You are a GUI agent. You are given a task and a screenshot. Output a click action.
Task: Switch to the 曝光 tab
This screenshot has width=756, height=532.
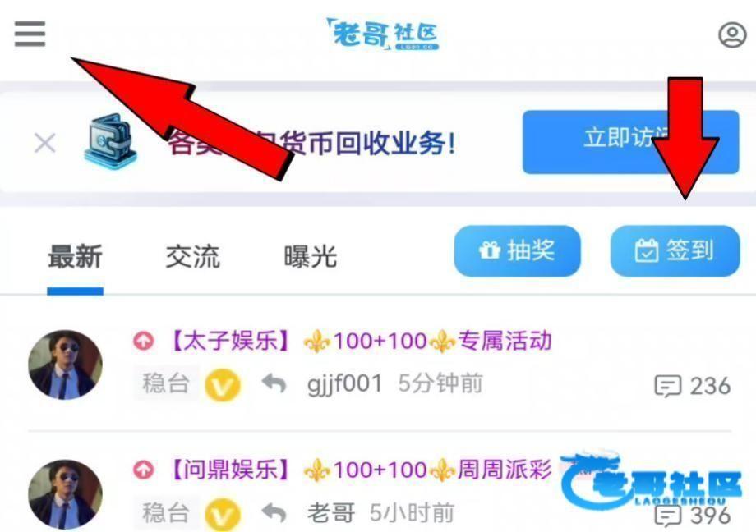click(x=311, y=256)
